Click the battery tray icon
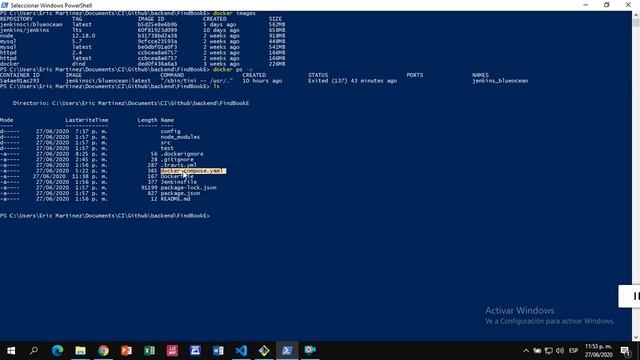Image resolution: width=640 pixels, height=360 pixels. click(537, 351)
